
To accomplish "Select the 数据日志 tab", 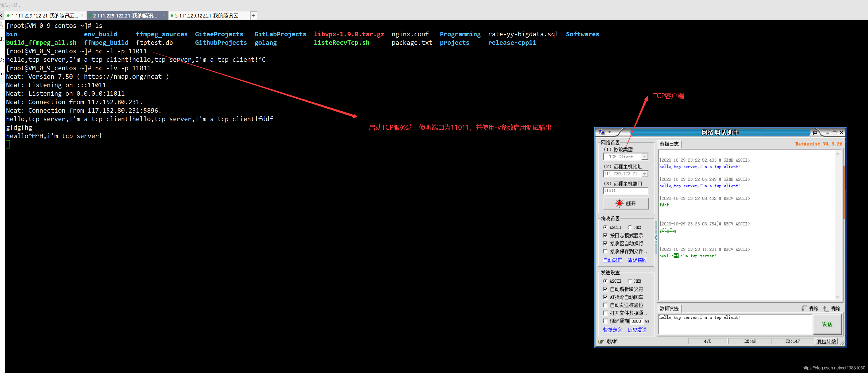I will pos(669,144).
